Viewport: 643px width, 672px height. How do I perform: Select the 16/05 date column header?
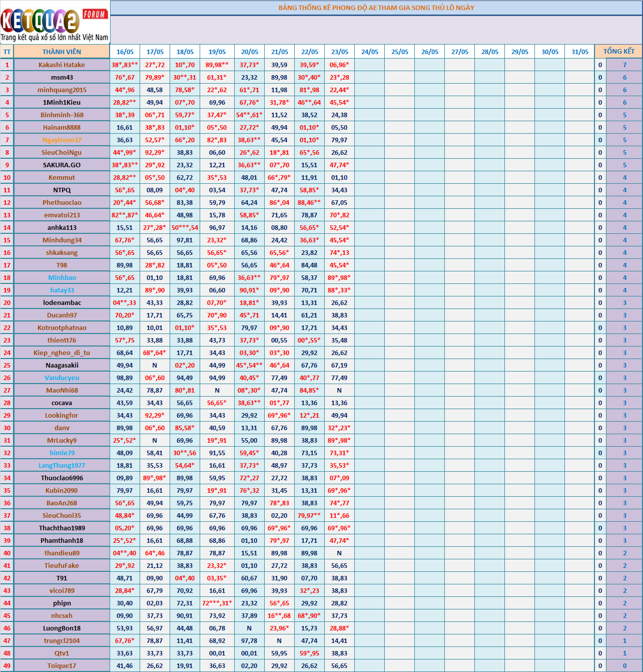[x=125, y=52]
